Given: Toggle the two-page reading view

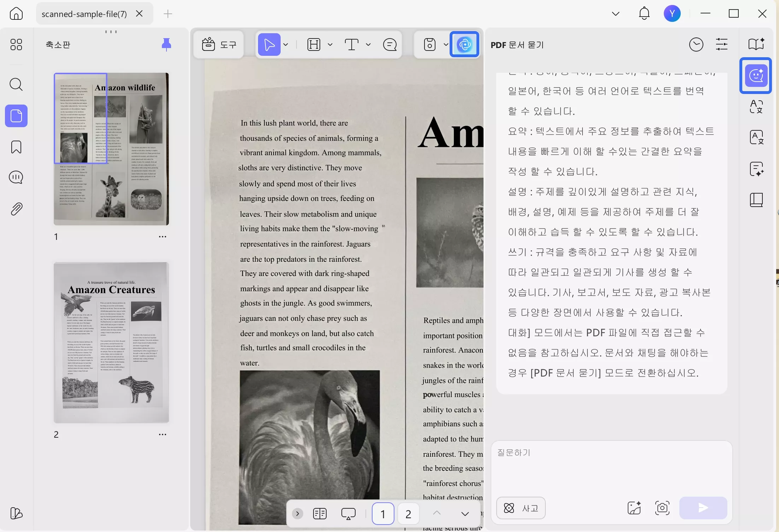Looking at the screenshot, I should coord(320,514).
